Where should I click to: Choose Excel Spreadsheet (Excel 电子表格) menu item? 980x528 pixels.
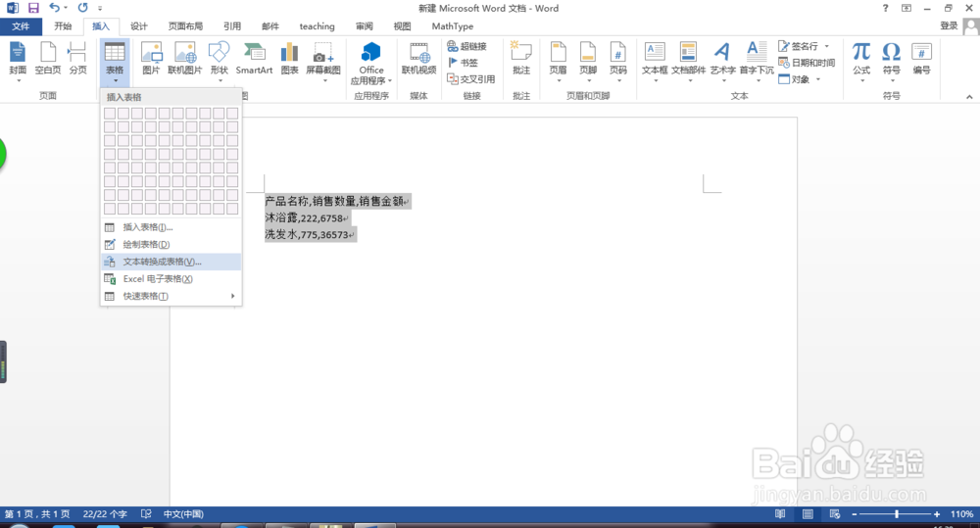click(171, 278)
